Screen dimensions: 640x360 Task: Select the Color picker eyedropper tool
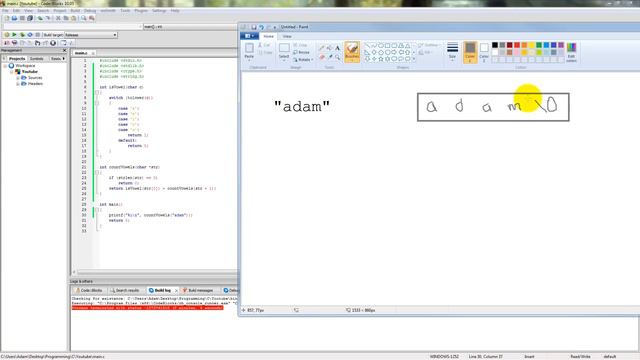(x=329, y=57)
